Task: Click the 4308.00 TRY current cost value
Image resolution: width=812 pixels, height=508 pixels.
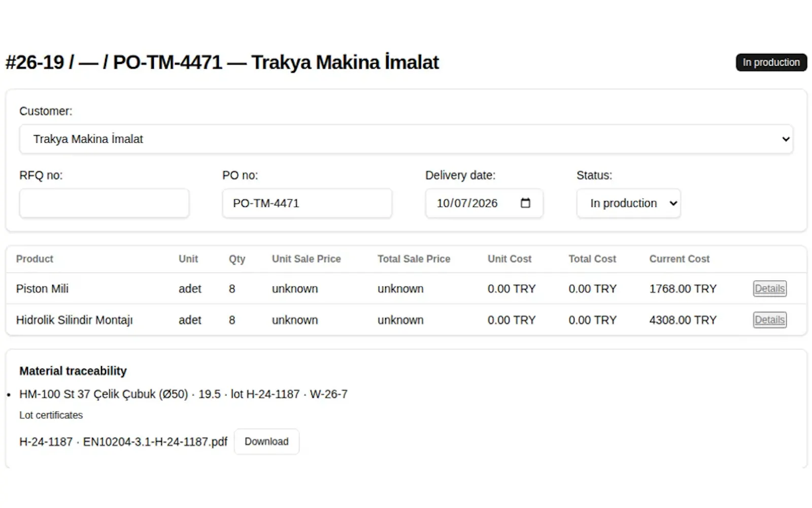Action: pos(683,320)
